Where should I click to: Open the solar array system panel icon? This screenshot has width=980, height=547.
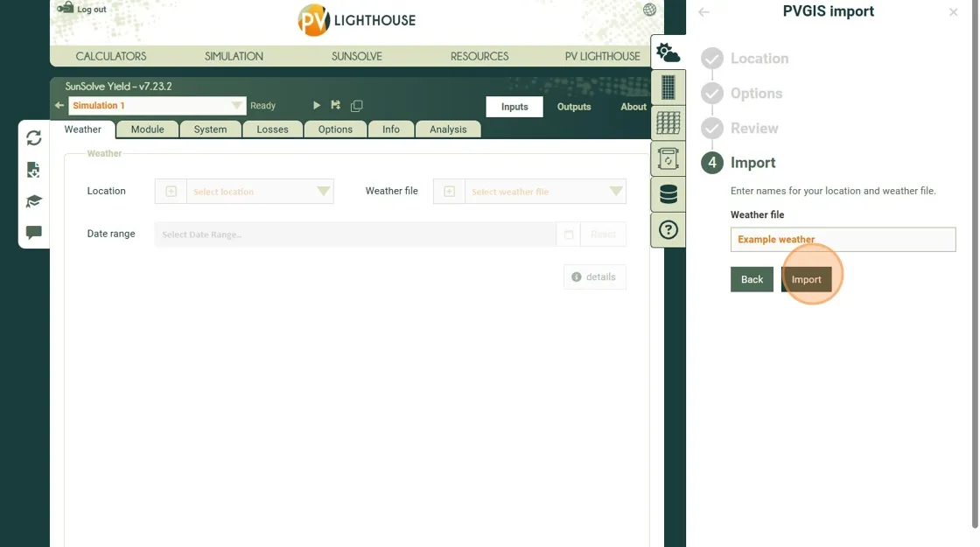coord(668,123)
